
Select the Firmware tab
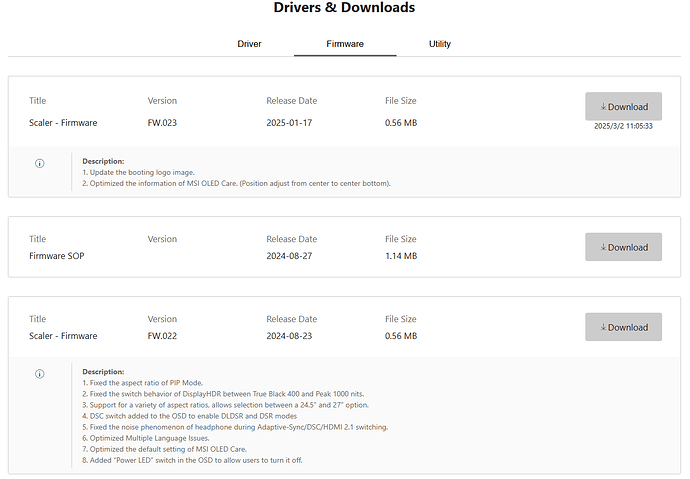click(345, 44)
